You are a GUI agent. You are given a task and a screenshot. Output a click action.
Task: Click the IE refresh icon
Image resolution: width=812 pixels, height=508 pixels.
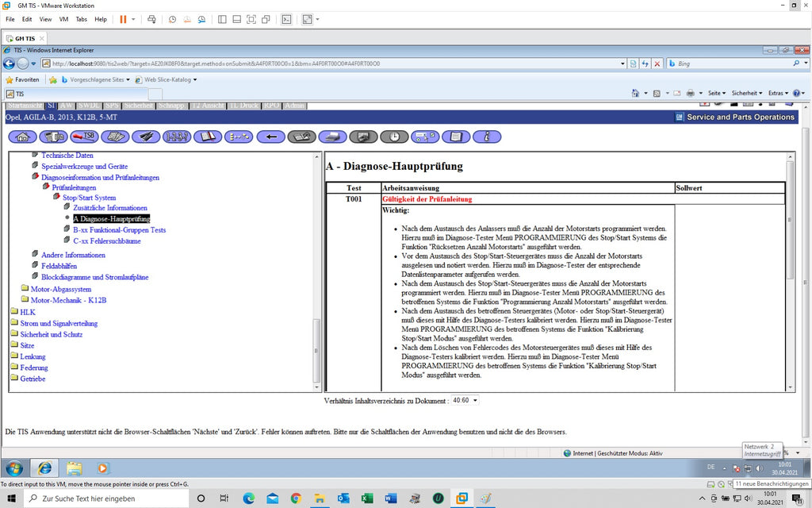click(x=645, y=63)
